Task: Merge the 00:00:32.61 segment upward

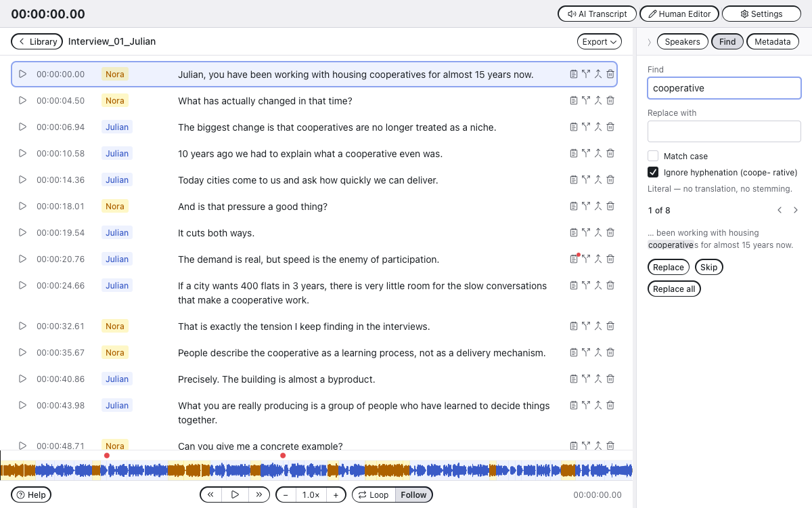Action: [598, 326]
